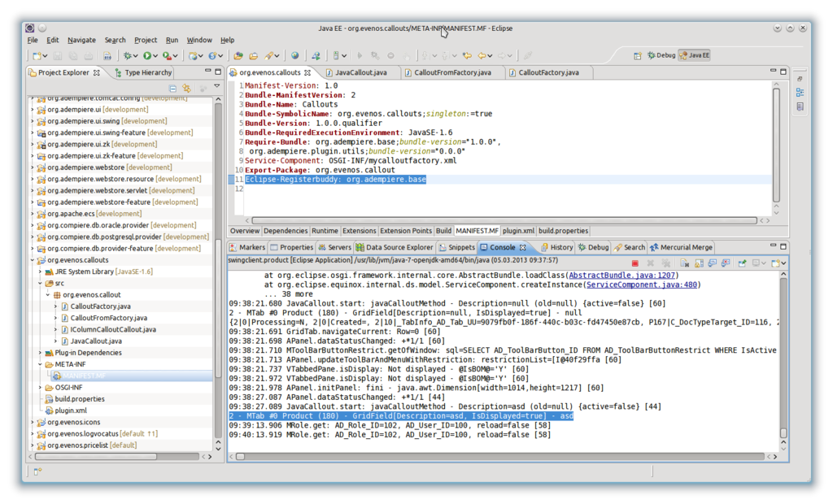The image size is (833, 504).
Task: Switch to the Debug perspective
Action: coord(661,55)
